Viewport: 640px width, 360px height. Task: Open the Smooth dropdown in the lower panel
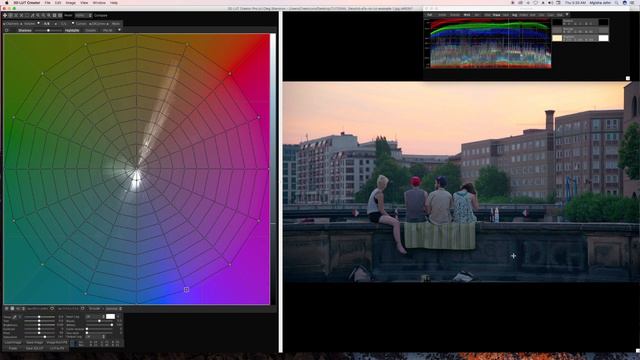coord(95,309)
